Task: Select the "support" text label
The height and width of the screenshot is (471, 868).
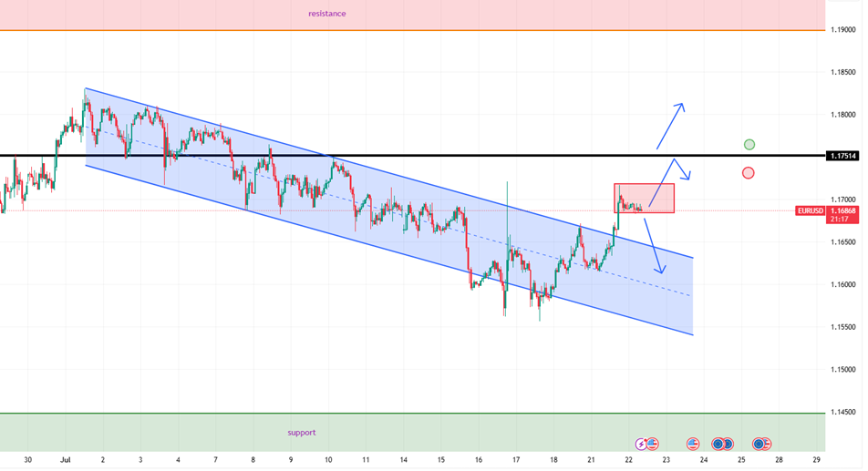Action: pyautogui.click(x=302, y=433)
